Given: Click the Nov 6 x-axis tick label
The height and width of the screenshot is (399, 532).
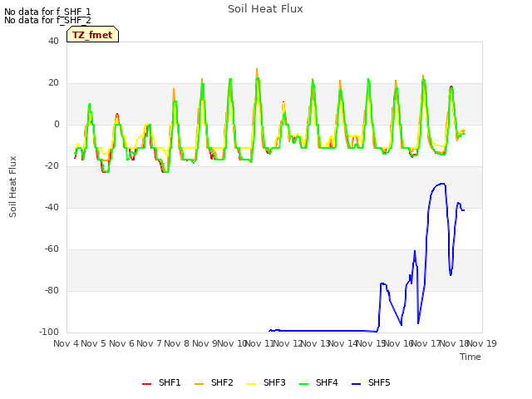Looking at the screenshot, I should pyautogui.click(x=121, y=343).
